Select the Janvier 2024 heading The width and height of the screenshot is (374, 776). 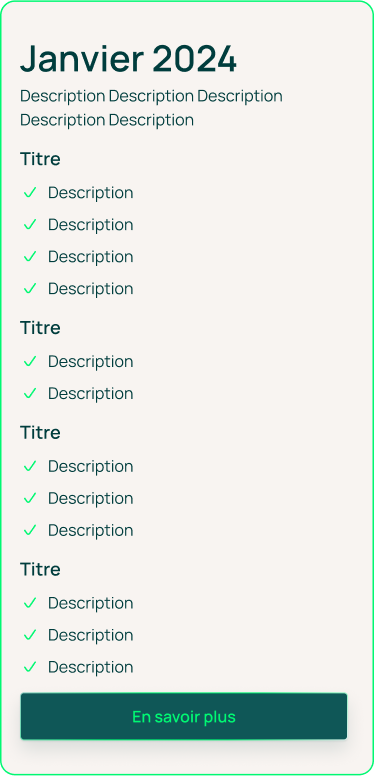point(129,59)
